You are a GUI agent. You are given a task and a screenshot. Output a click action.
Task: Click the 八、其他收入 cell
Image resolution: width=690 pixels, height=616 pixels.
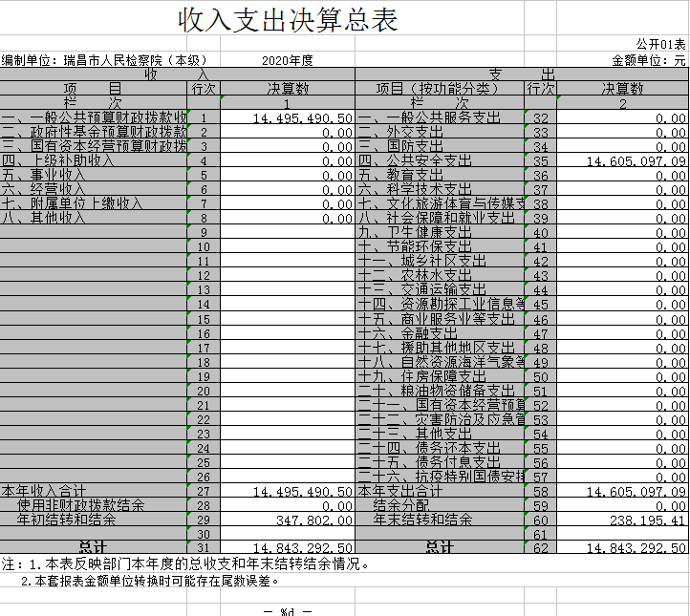(x=94, y=218)
